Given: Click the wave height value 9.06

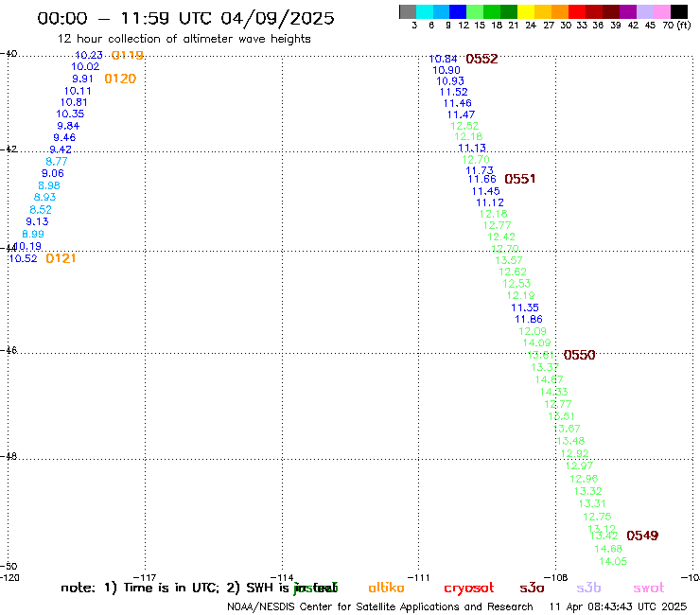Looking at the screenshot, I should coord(53,173).
